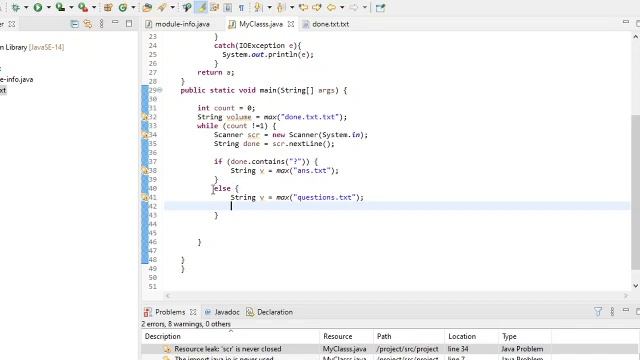This screenshot has height=360, width=640.
Task: Click the green Run button
Action: coord(38,7)
